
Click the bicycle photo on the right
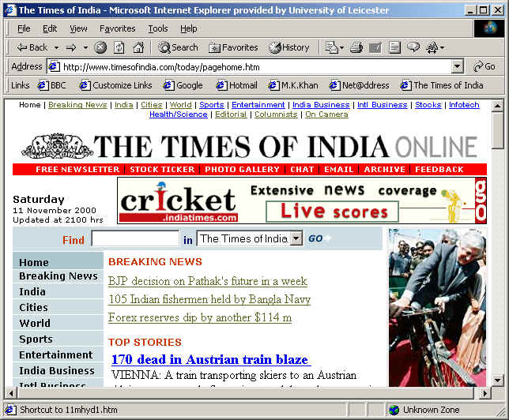click(437, 307)
